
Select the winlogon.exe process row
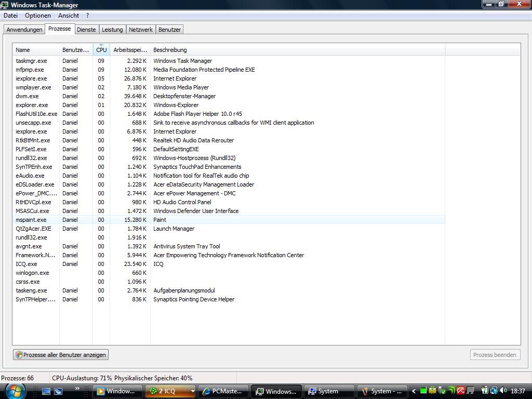229,272
